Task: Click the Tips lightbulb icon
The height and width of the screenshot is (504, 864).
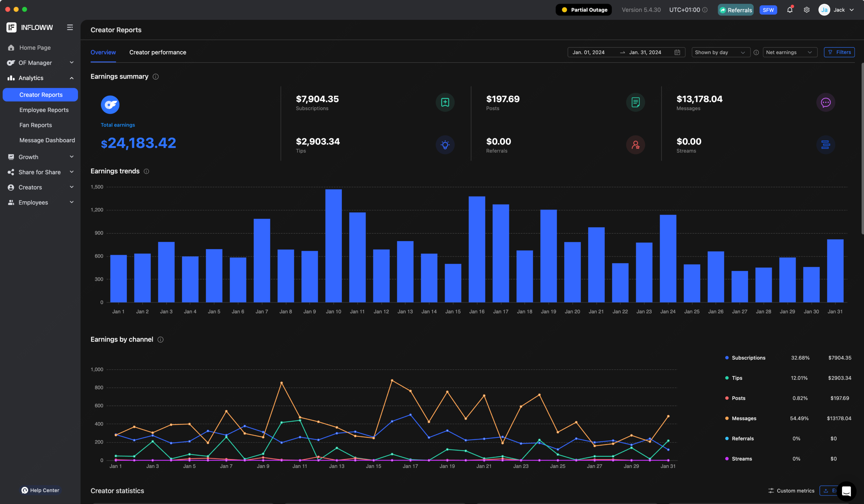Action: coord(445,145)
